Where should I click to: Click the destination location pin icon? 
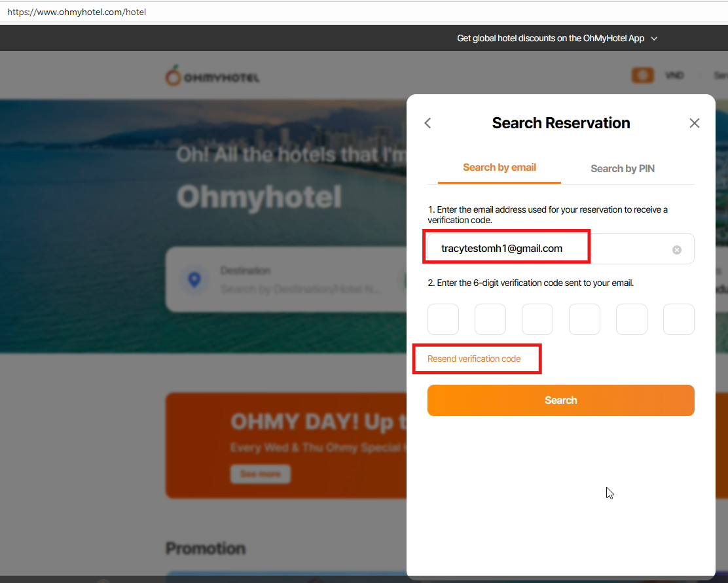pyautogui.click(x=194, y=280)
